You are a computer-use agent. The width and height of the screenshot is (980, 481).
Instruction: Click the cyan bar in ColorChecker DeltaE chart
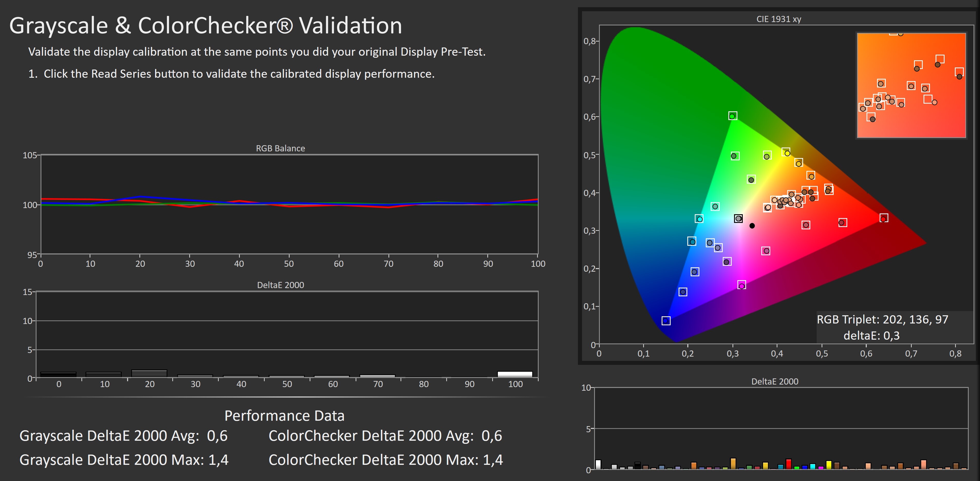point(813,467)
